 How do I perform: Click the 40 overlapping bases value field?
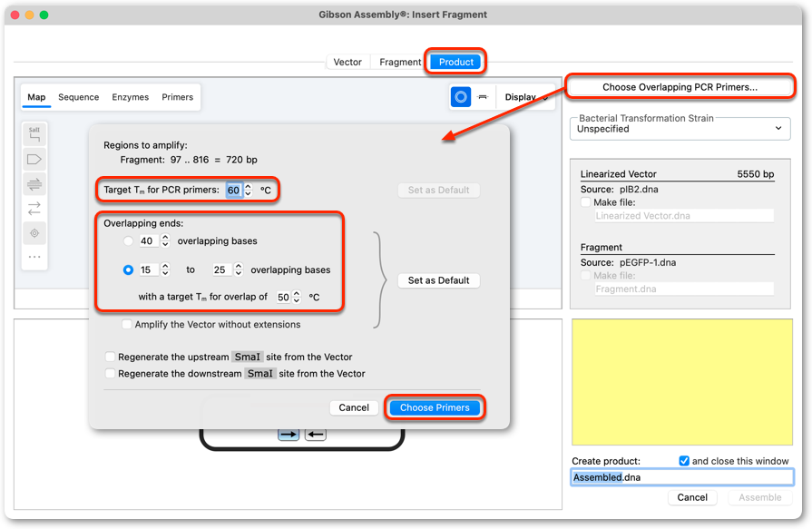pos(148,241)
